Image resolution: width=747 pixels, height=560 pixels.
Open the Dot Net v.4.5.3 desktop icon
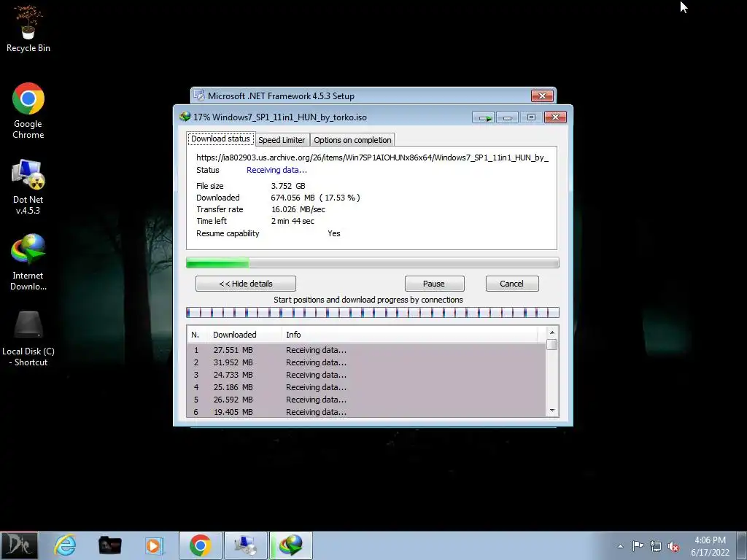(x=28, y=187)
